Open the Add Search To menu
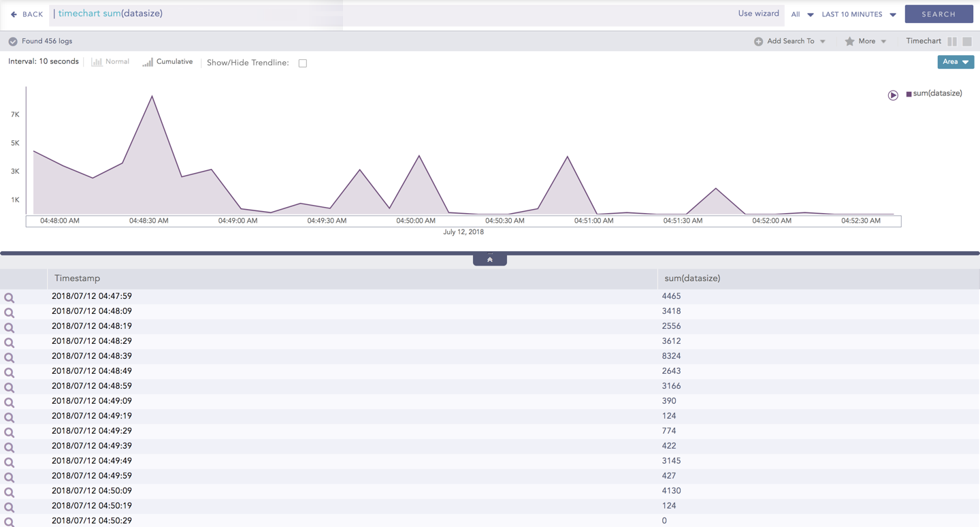 coord(791,42)
